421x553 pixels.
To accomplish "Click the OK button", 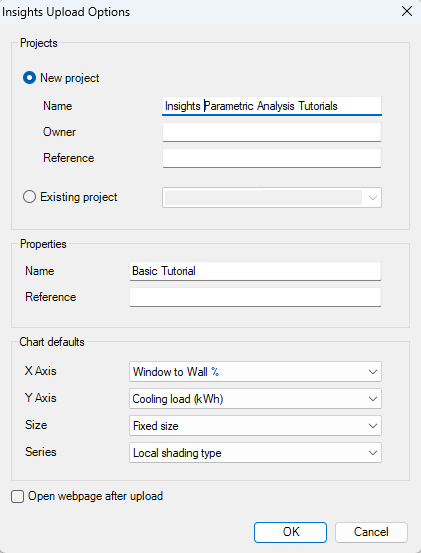I will (291, 532).
